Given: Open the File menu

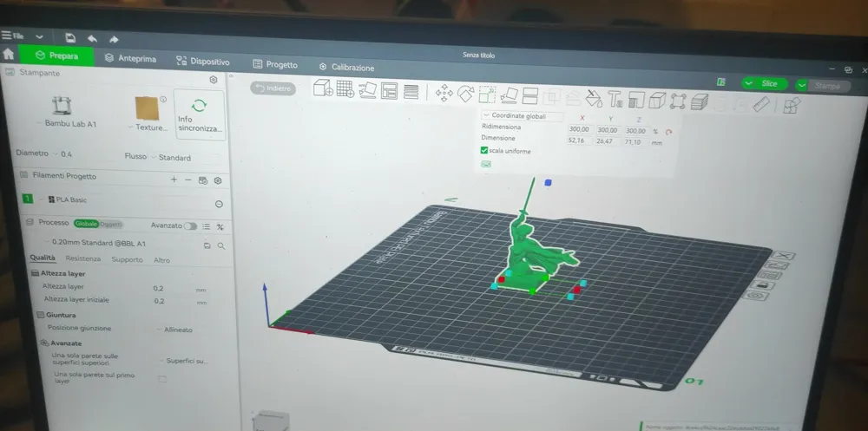Looking at the screenshot, I should click(13, 36).
